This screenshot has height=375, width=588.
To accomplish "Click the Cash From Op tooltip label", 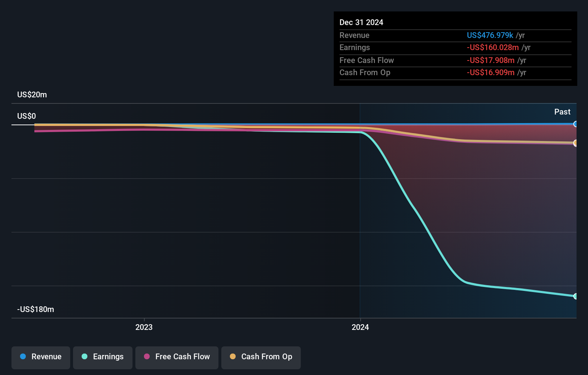I will tap(365, 72).
